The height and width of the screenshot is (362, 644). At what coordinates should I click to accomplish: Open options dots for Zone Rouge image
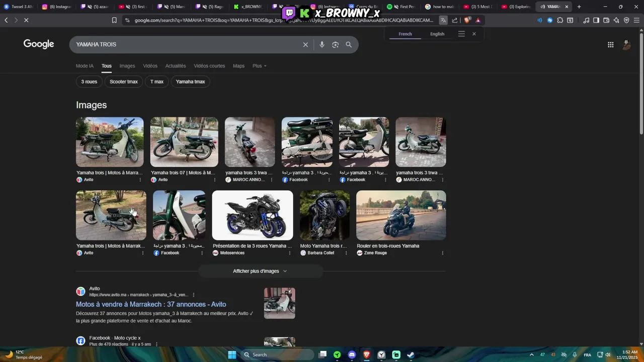443,253
